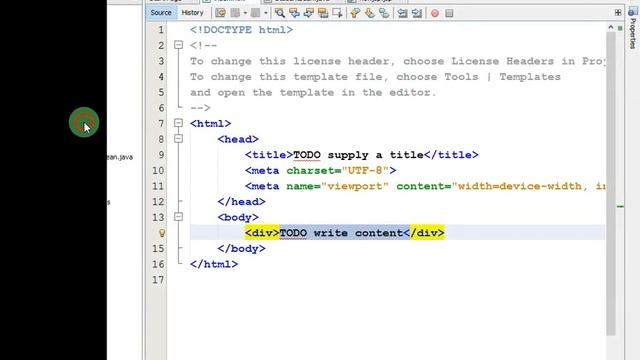Switch to the Source view tab

coord(161,13)
